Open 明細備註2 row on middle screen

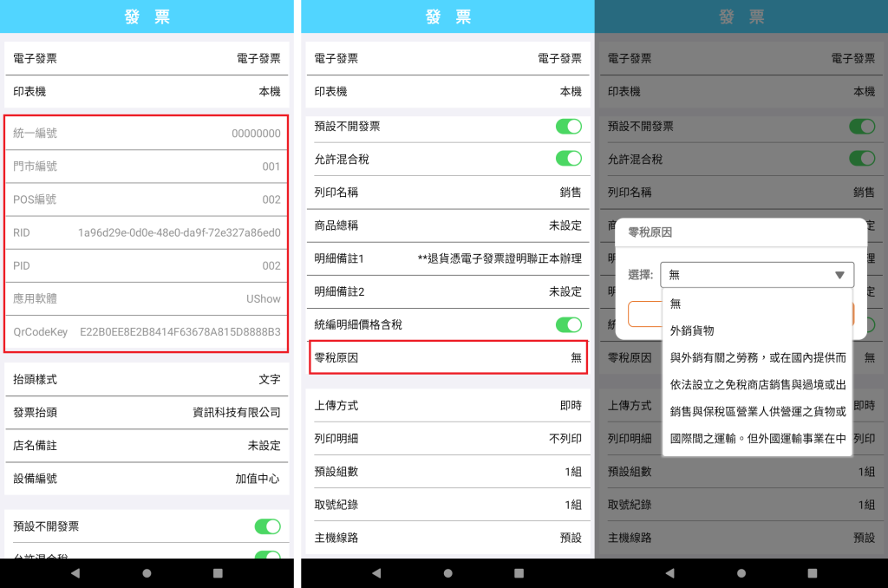tap(448, 291)
